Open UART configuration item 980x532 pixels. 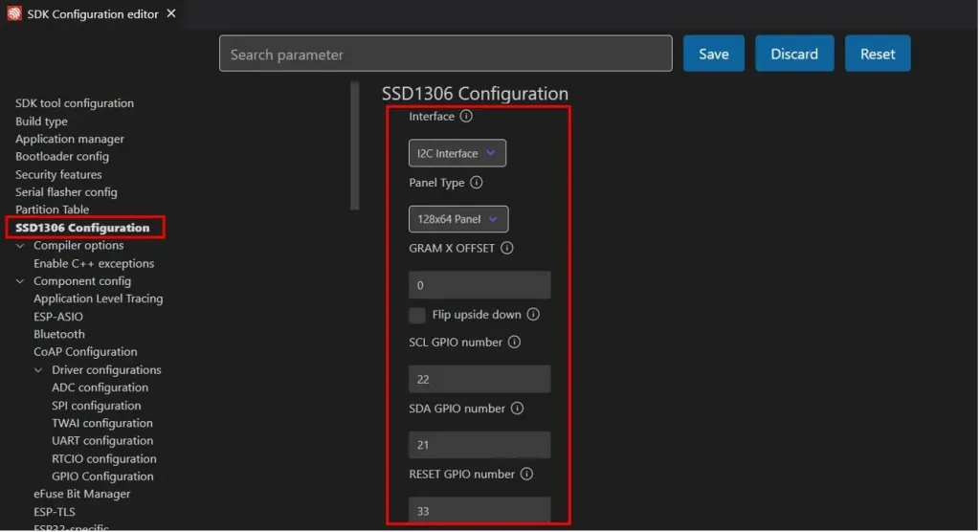102,441
